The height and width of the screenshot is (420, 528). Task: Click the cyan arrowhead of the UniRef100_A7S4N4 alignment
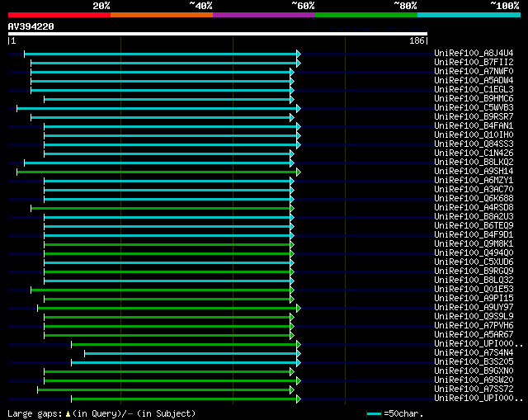point(299,354)
